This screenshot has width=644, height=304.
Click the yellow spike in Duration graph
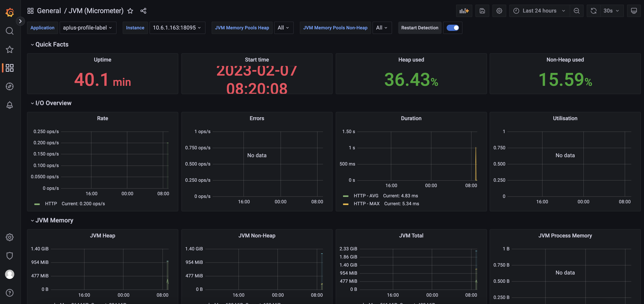[x=476, y=164]
